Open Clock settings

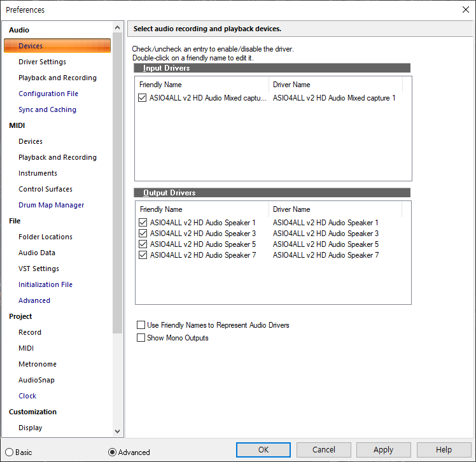[x=27, y=396]
